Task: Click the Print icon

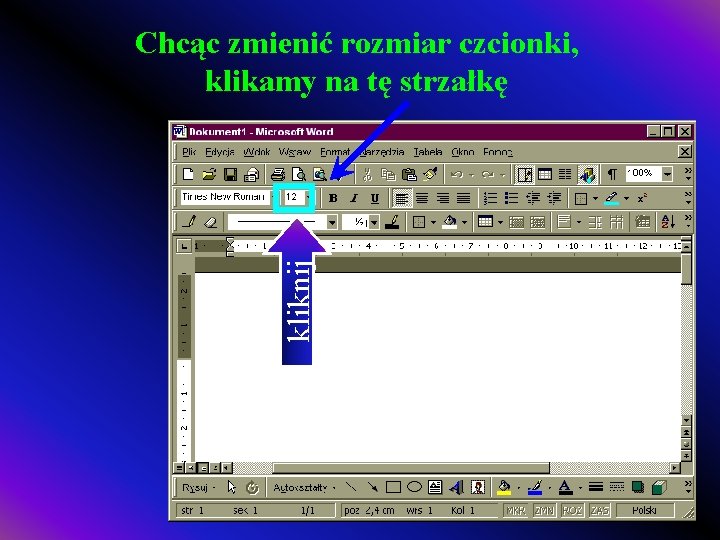Action: pyautogui.click(x=278, y=174)
